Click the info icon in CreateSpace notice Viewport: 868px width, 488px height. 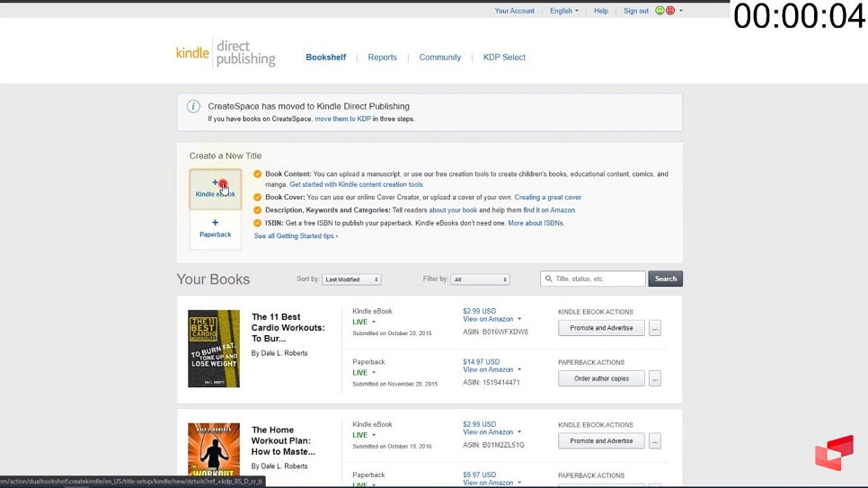tap(193, 106)
